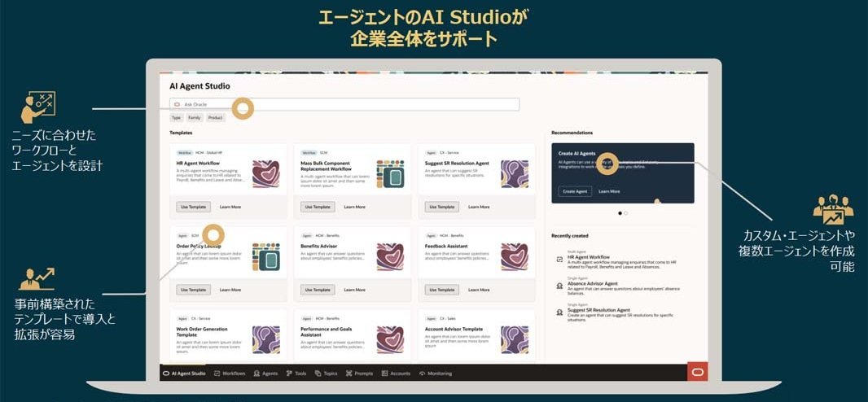Click the "Create AI Agents" banner heading

[x=576, y=153]
